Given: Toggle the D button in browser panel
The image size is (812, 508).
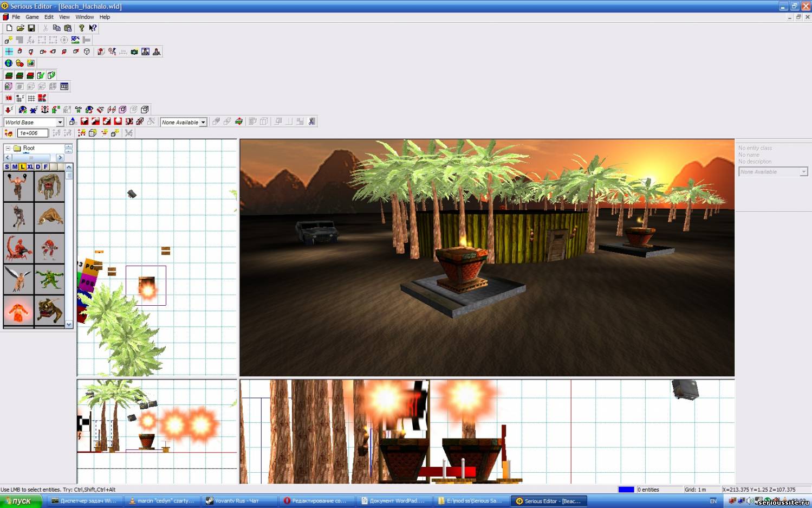Looking at the screenshot, I should (x=38, y=166).
